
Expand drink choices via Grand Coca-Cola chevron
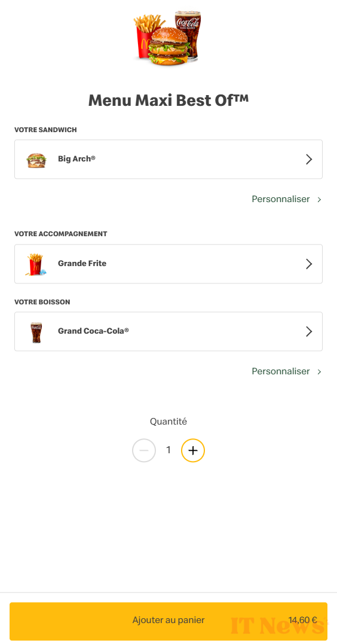pos(309,332)
